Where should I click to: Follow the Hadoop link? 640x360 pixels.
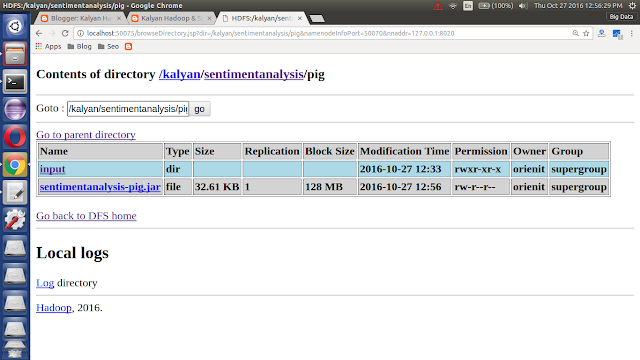[x=54, y=308]
